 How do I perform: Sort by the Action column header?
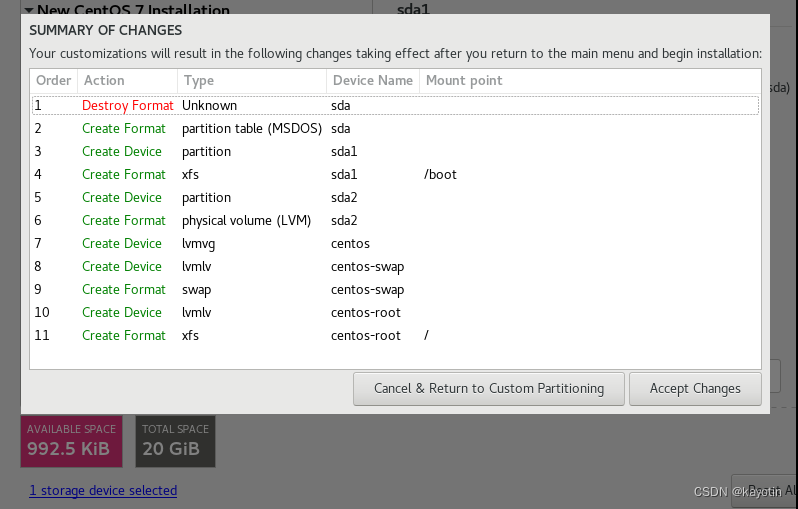coord(127,80)
